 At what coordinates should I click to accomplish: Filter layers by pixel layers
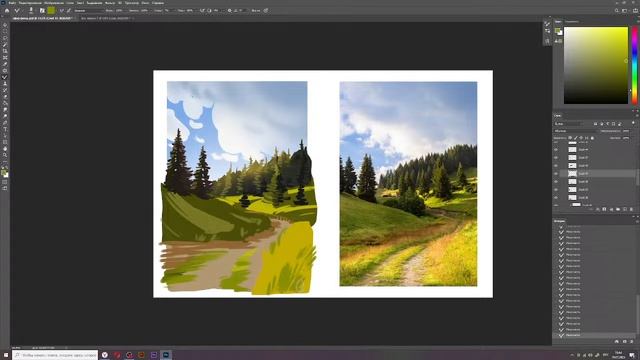coord(595,124)
